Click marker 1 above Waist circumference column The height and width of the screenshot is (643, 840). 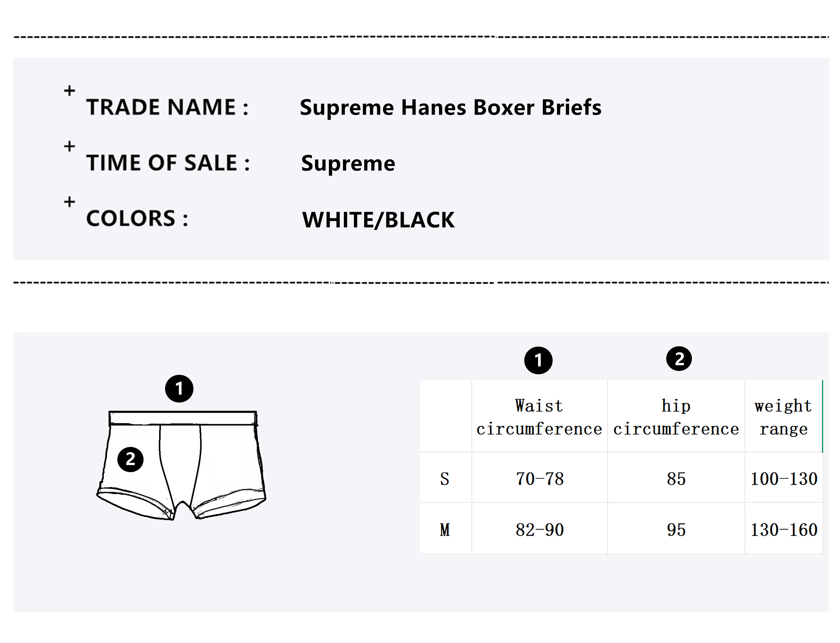[x=538, y=360]
